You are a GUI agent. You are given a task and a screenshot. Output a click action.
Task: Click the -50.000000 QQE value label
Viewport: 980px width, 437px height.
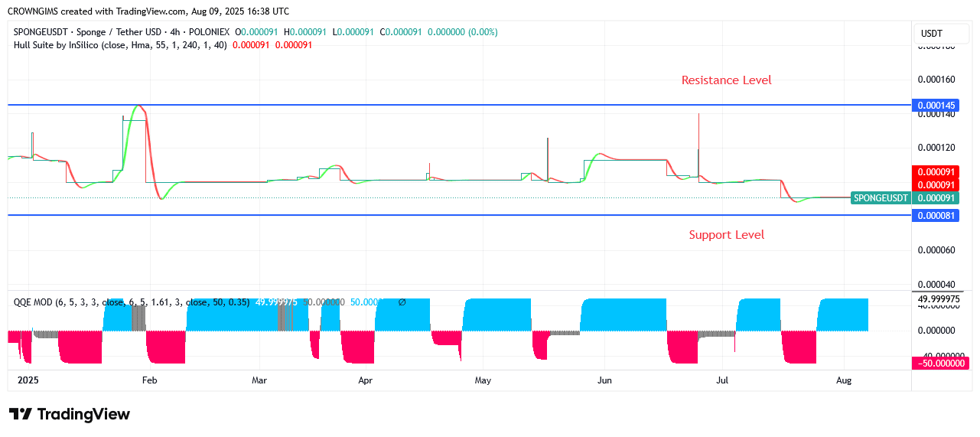pyautogui.click(x=939, y=363)
